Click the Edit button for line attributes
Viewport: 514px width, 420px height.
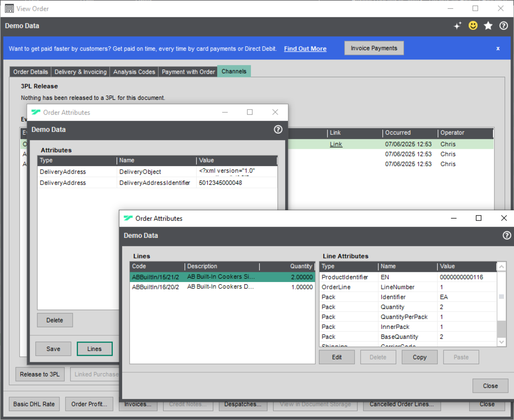tap(337, 357)
